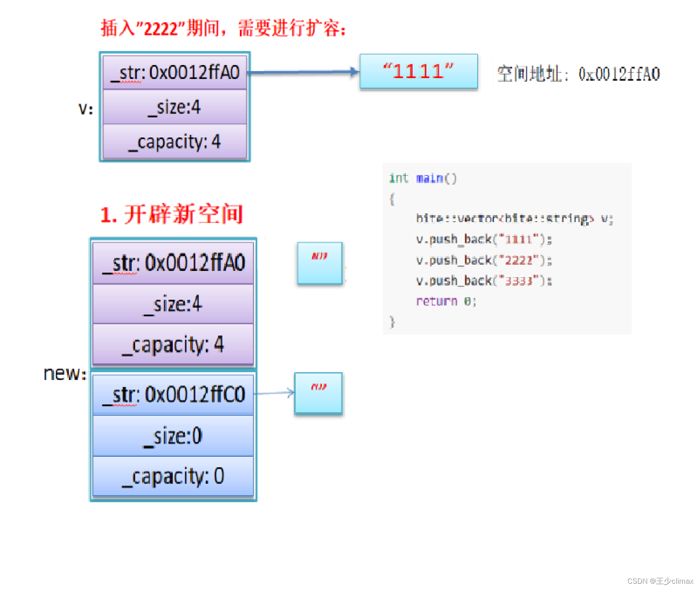The height and width of the screenshot is (589, 700).
Task: Select the "new:" label
Action: pyautogui.click(x=65, y=373)
